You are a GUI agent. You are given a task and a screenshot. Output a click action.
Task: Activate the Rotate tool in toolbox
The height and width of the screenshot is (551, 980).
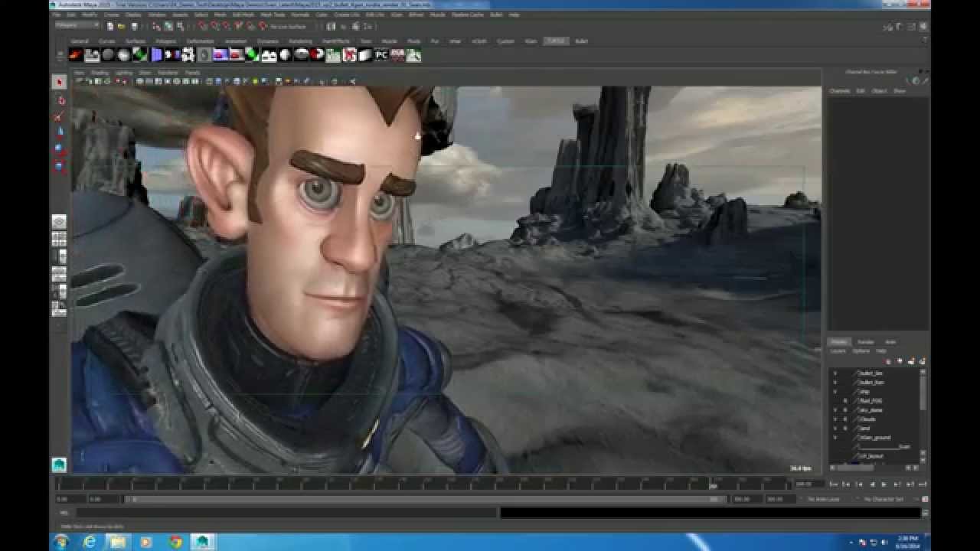59,148
